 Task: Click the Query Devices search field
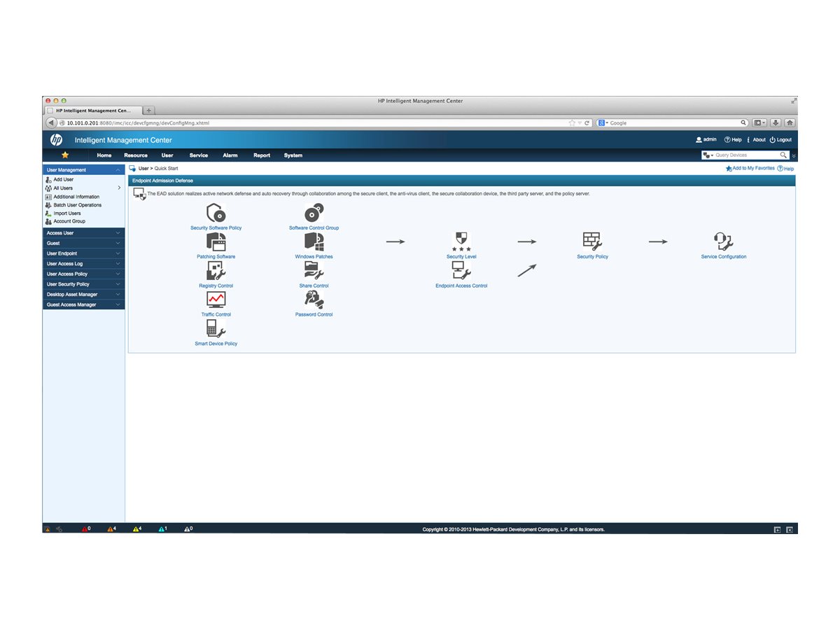747,155
